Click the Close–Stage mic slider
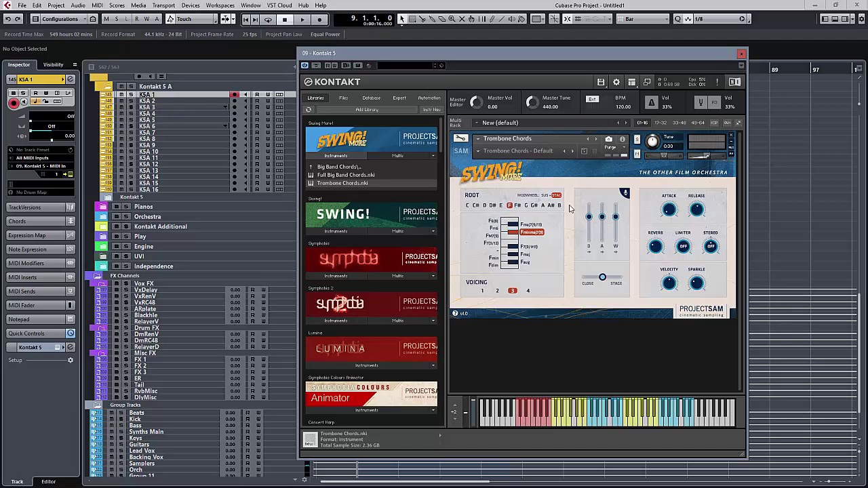This screenshot has height=488, width=868. tap(602, 277)
